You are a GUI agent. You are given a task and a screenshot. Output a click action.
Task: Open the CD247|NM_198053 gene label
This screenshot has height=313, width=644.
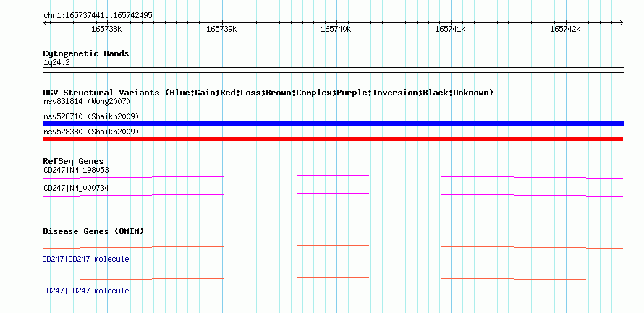[76, 170]
